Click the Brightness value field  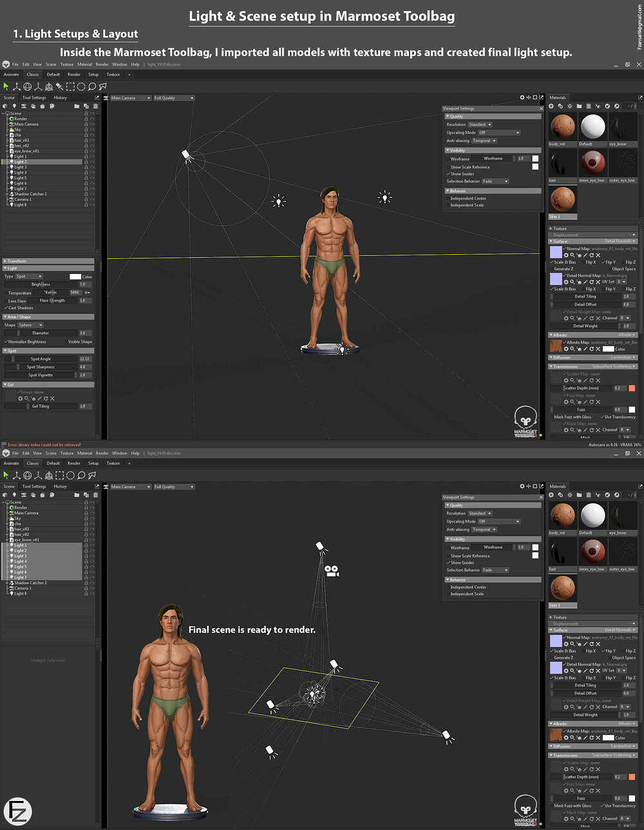pyautogui.click(x=85, y=284)
